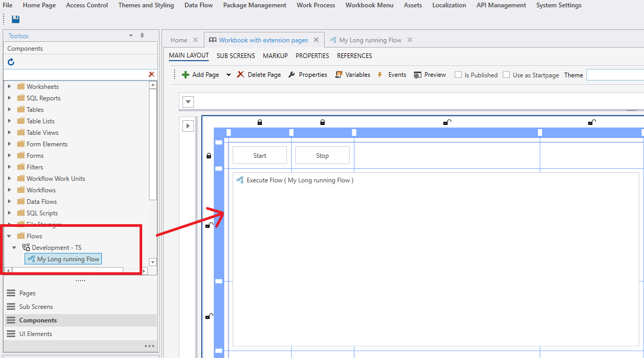
Task: Open the Data Flow menu
Action: (198, 5)
